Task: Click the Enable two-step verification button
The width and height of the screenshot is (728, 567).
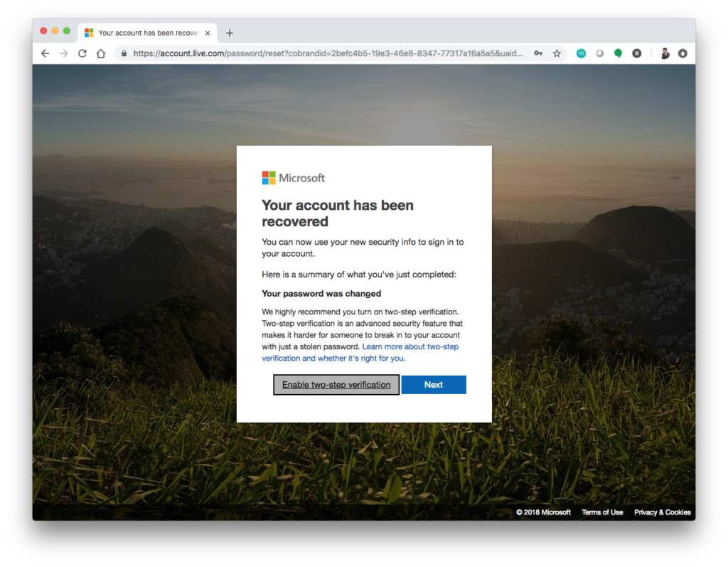Action: [336, 385]
